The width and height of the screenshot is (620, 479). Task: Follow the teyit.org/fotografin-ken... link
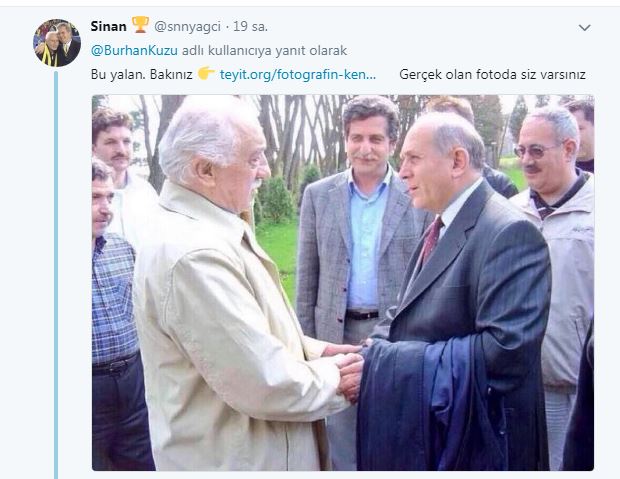click(298, 74)
